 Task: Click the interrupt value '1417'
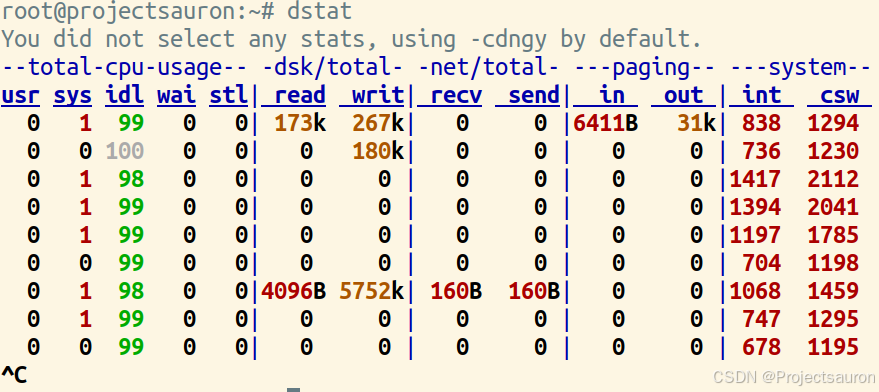[x=755, y=179]
